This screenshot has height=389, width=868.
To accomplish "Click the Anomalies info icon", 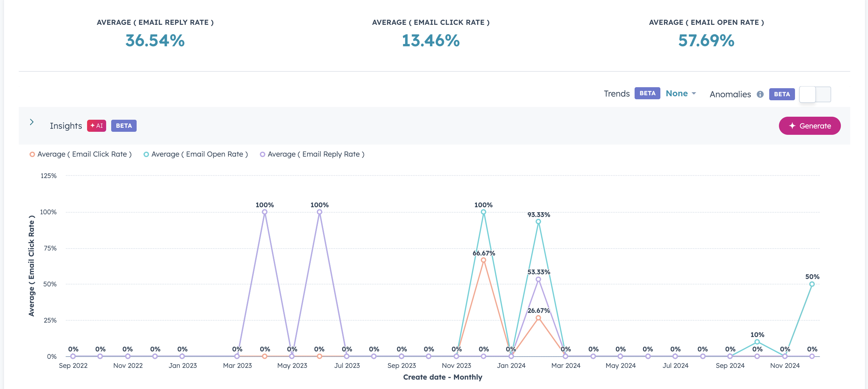I will 761,94.
